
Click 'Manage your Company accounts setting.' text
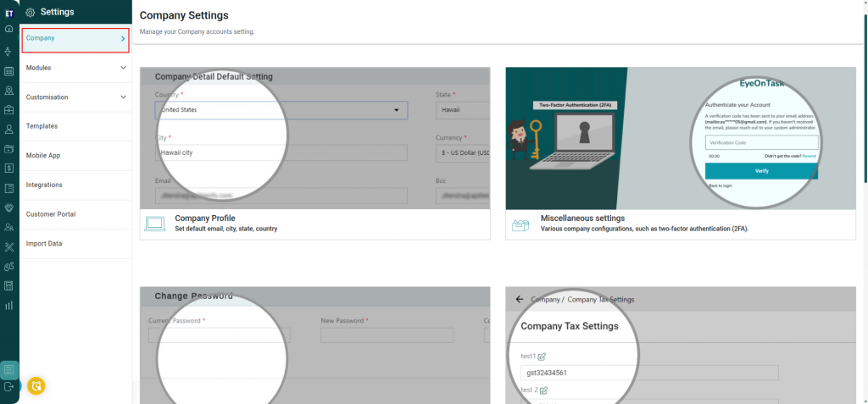pyautogui.click(x=197, y=32)
